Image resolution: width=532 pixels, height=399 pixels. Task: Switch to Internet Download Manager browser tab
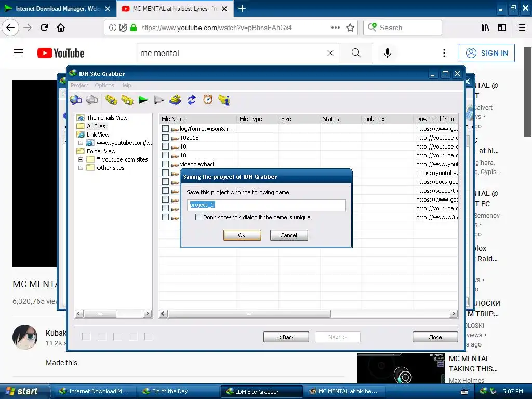coord(58,8)
